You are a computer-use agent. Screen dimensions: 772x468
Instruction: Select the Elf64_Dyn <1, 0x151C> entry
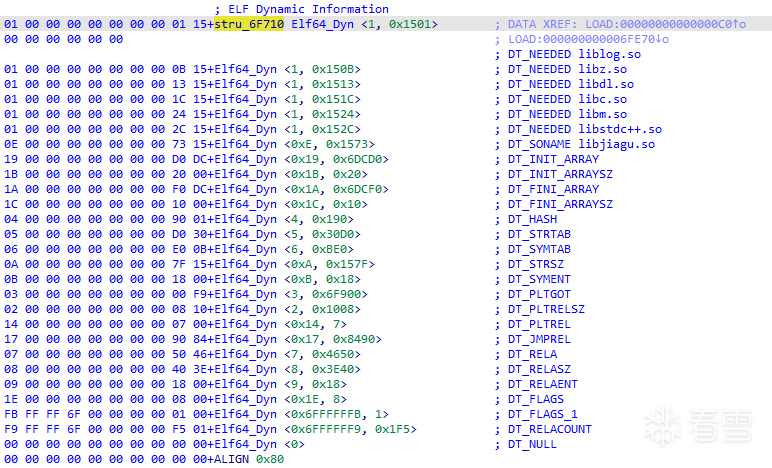288,99
